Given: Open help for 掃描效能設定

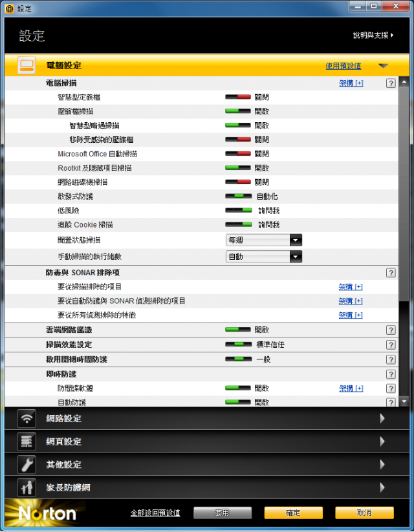Looking at the screenshot, I should pos(391,345).
